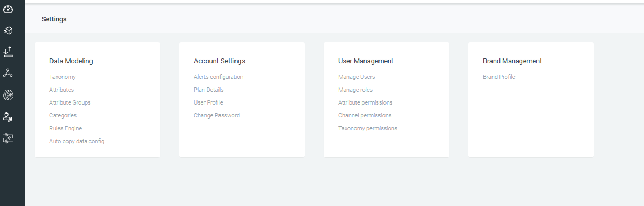Open the user management icon in sidebar
This screenshot has height=206, width=644.
coord(8,116)
